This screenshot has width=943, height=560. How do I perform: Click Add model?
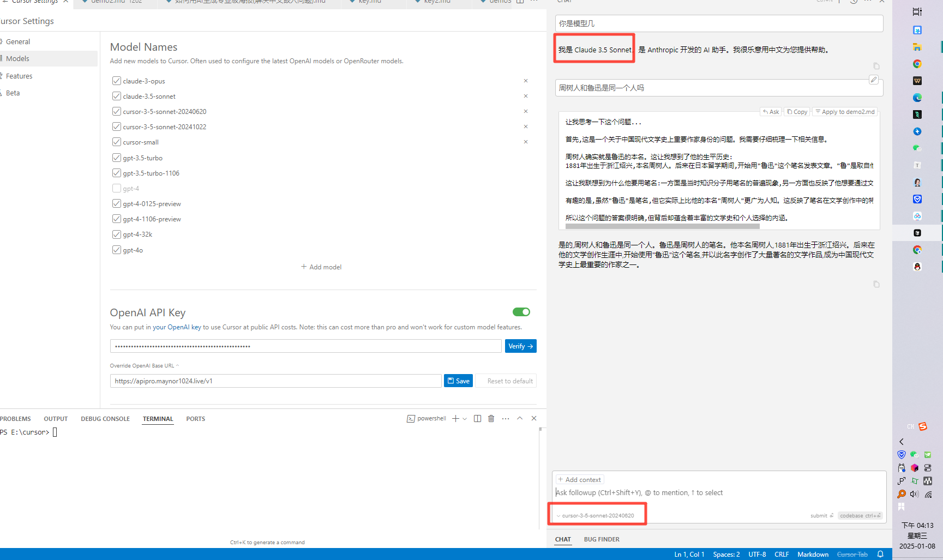tap(321, 267)
